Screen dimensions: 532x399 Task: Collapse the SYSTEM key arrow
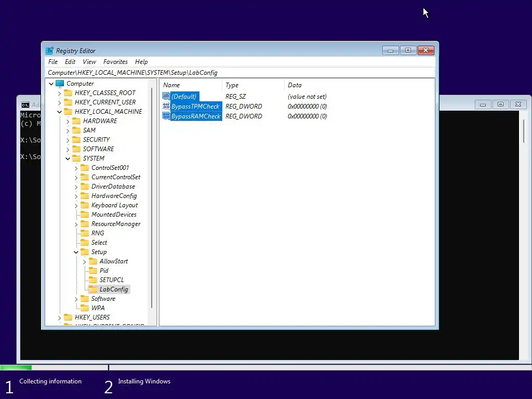click(68, 158)
